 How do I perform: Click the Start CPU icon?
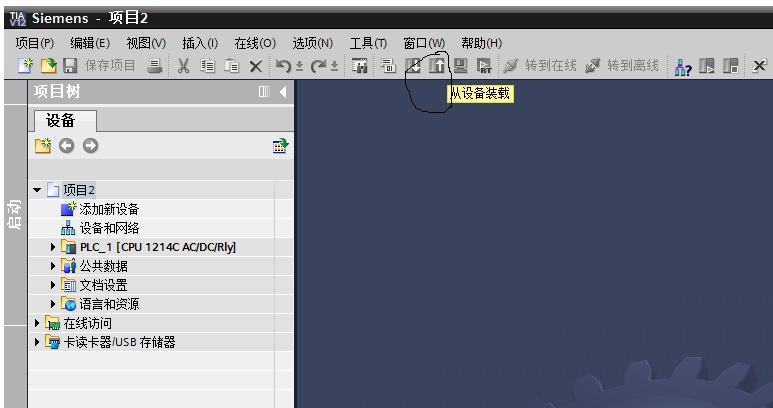706,66
